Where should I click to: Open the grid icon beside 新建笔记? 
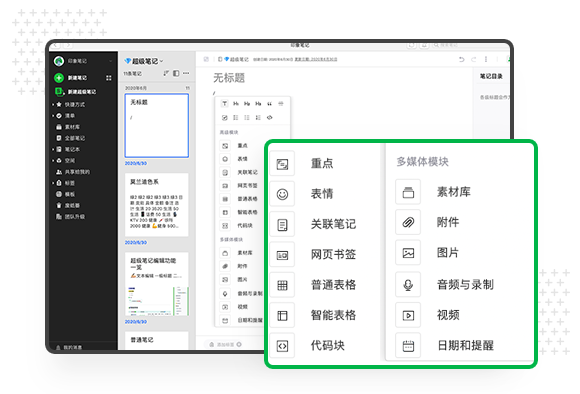pyautogui.click(x=108, y=78)
